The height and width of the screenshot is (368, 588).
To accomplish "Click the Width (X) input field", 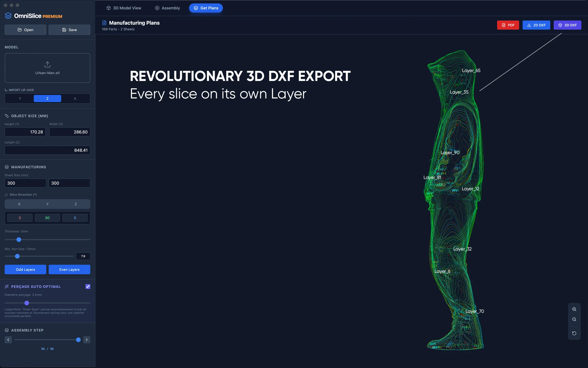I will 70,132.
